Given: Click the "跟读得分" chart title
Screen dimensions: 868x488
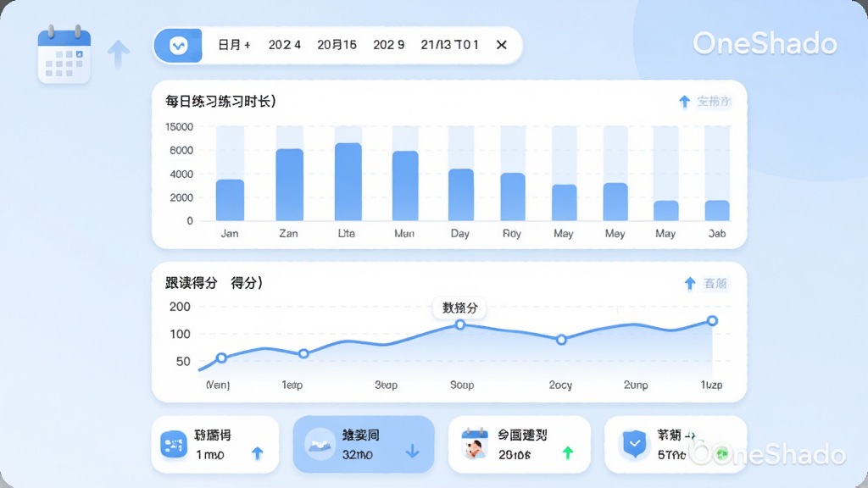Looking at the screenshot, I should pos(191,283).
